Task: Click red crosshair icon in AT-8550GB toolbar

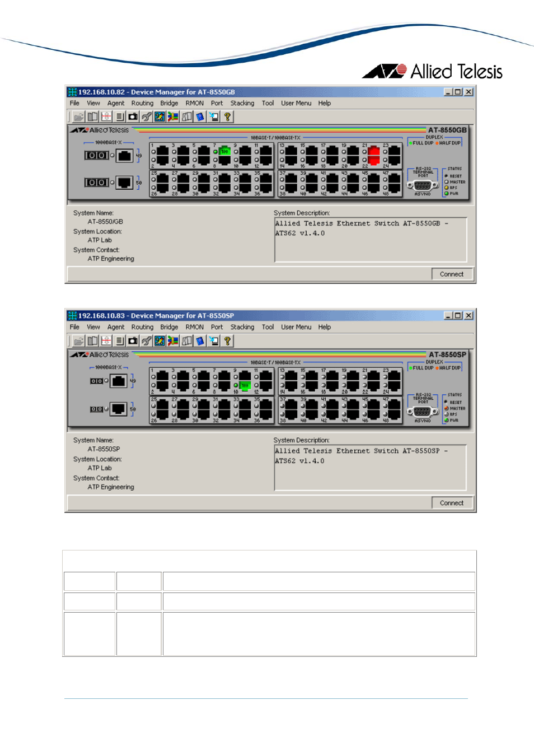Action: click(106, 116)
